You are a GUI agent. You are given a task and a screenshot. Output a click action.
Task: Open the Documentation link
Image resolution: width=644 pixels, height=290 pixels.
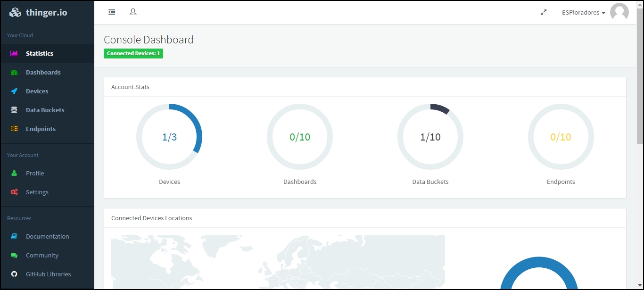pos(47,236)
